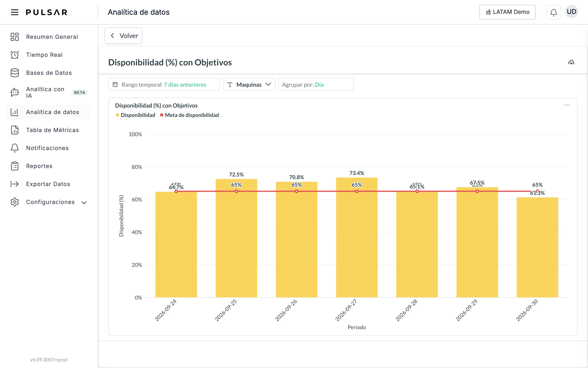Expand Configuraciones chevron
588x368 pixels.
tap(84, 202)
